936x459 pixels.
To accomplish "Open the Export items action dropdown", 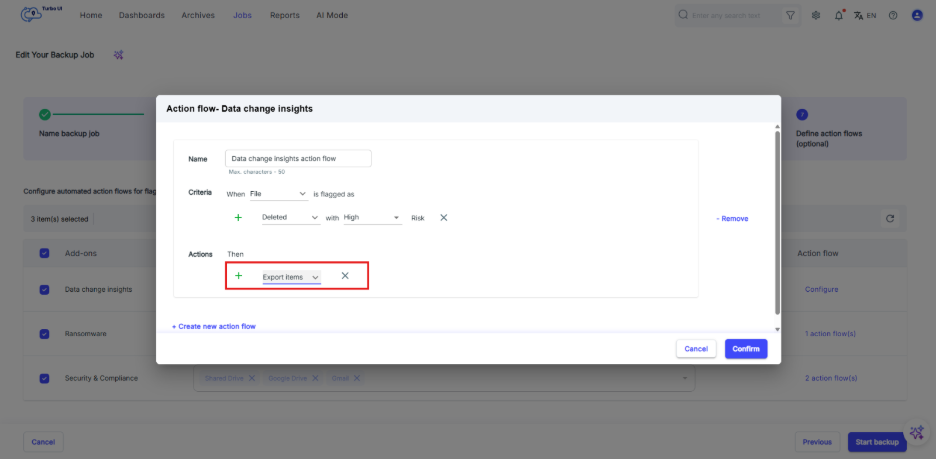I will 291,277.
